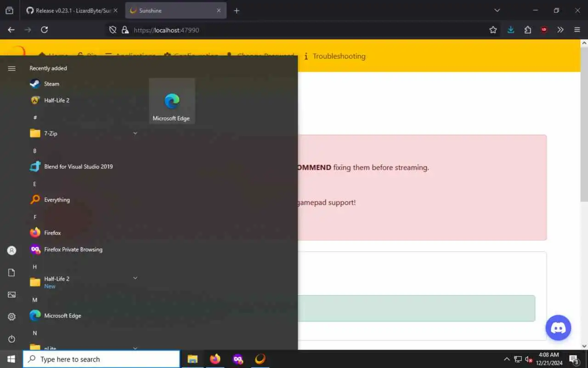Open the uBlock Origin extension icon

(544, 30)
